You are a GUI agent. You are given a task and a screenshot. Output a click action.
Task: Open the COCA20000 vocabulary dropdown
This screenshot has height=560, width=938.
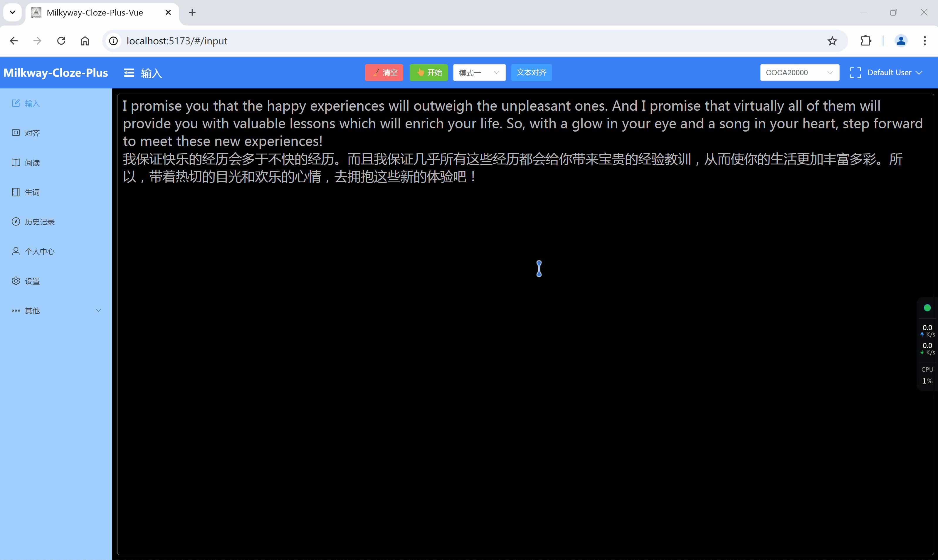[799, 73]
